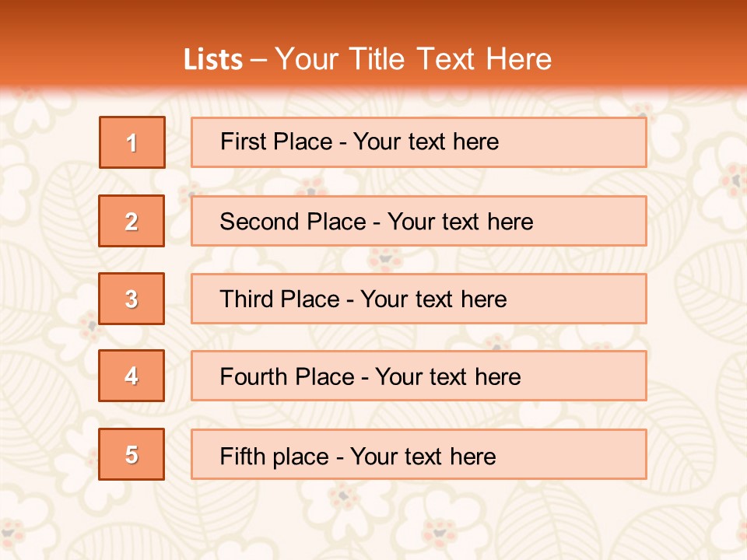Click Fourth Place text bar
Image resolution: width=747 pixels, height=560 pixels.
click(419, 376)
